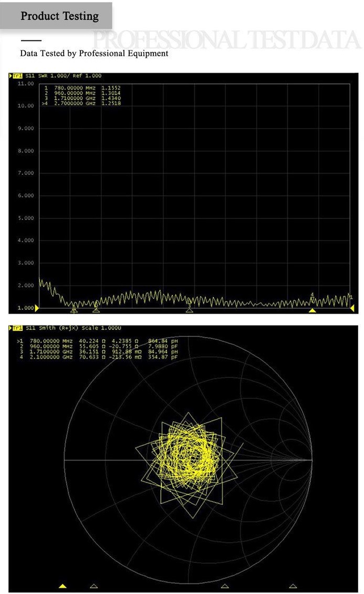Image resolution: width=364 pixels, height=594 pixels.
Task: Click the reference arrow at right edge of SWR chart
Action: coord(352,308)
